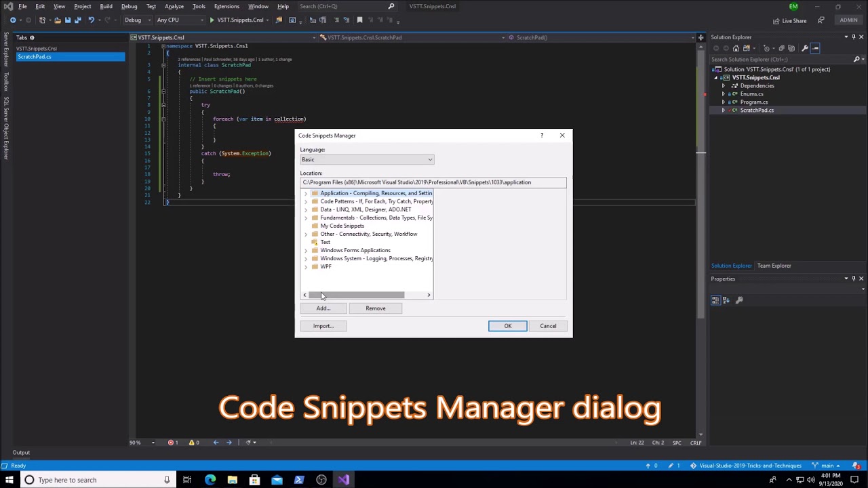The width and height of the screenshot is (868, 488).
Task: Open File Explorer from taskbar
Action: [233, 480]
